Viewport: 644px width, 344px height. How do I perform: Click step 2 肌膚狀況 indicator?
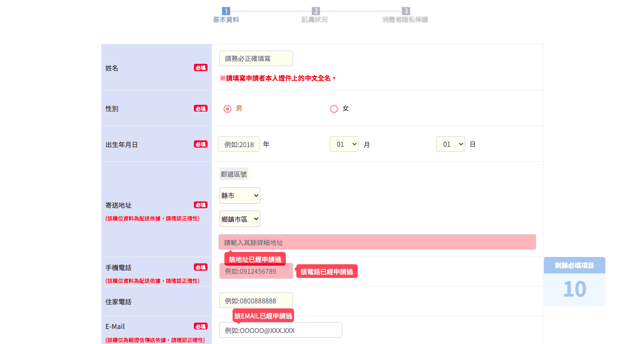coord(314,15)
